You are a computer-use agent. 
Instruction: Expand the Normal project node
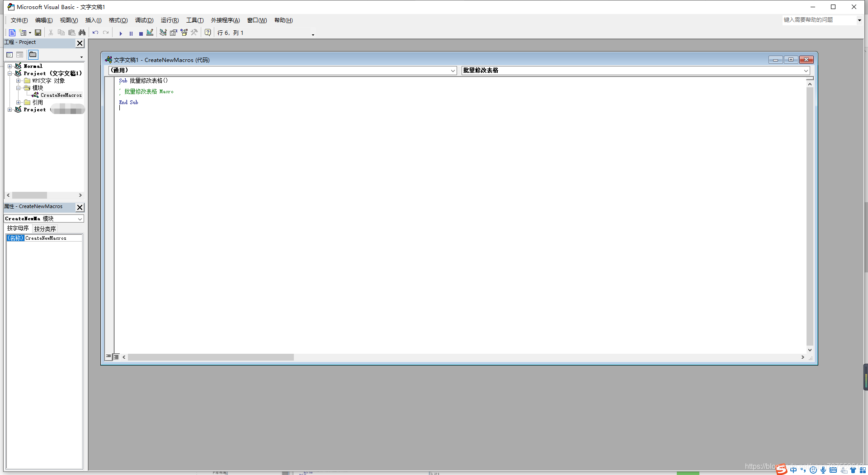tap(9, 66)
